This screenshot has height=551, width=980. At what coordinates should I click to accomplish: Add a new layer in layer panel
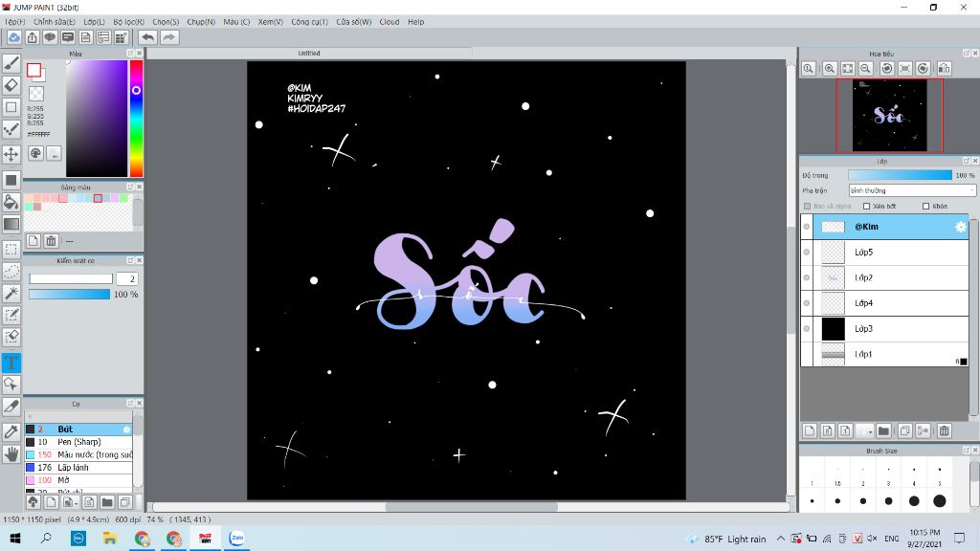pyautogui.click(x=810, y=430)
